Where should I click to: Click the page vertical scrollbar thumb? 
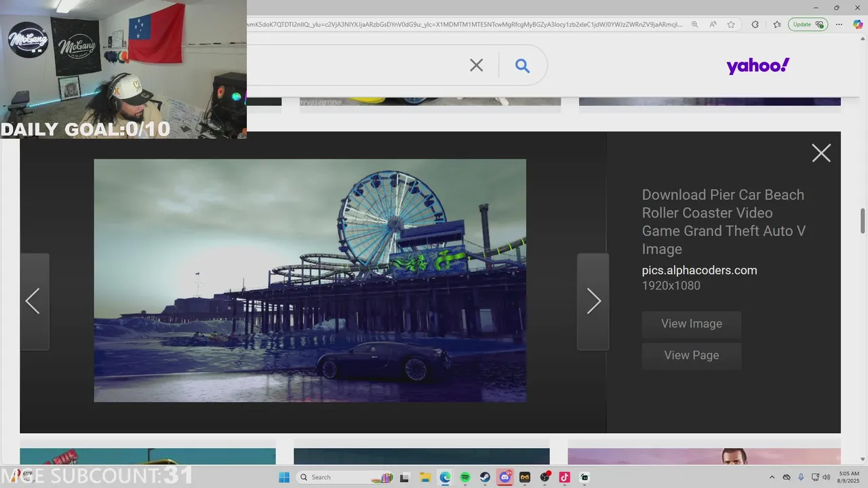click(863, 222)
